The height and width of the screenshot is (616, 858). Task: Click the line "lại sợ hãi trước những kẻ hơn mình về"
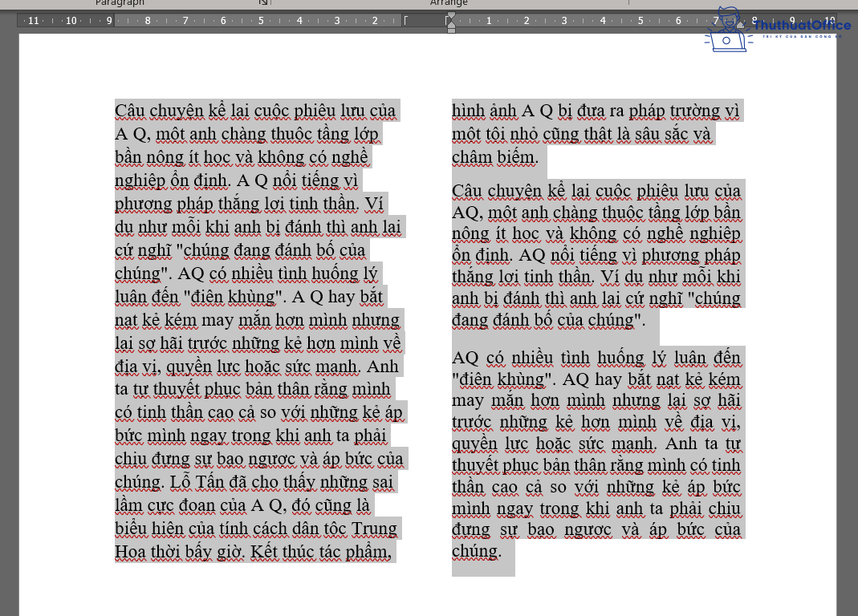click(258, 343)
